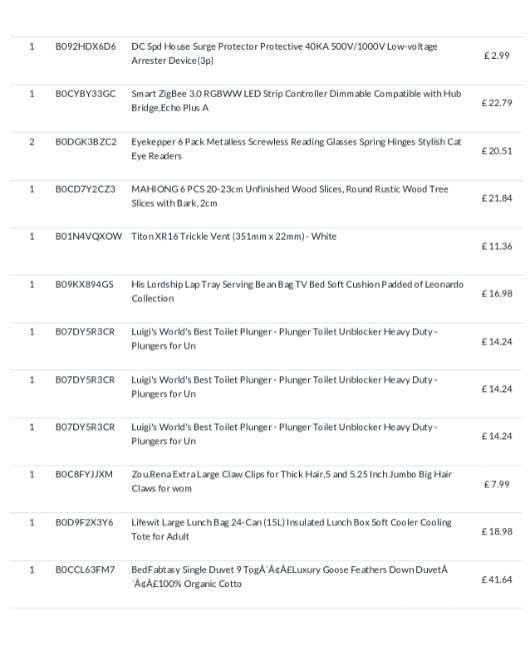Select the B092HDX6D6 product code
The image size is (530, 650).
click(86, 46)
